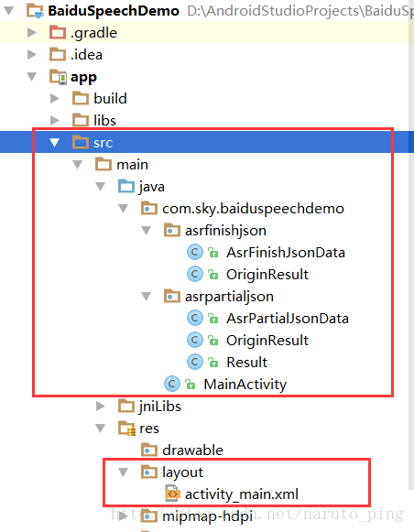Select the Result class
414x532 pixels.
pos(246,362)
